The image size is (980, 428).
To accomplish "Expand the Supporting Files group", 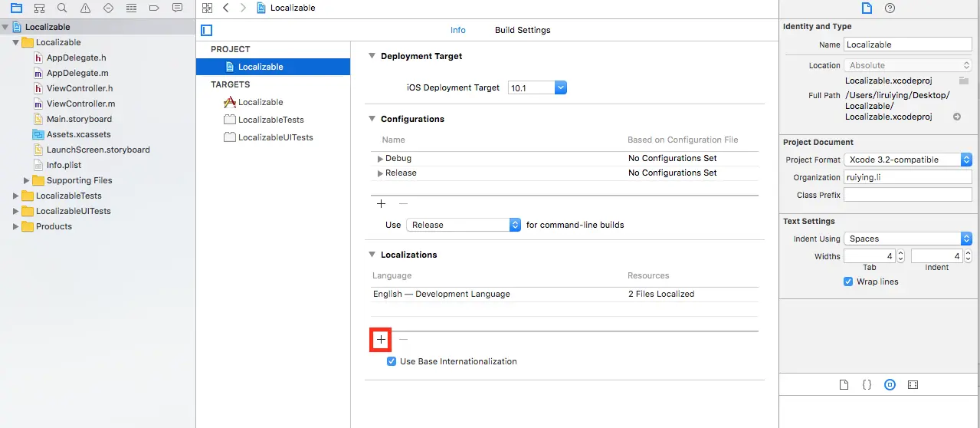I will (27, 180).
